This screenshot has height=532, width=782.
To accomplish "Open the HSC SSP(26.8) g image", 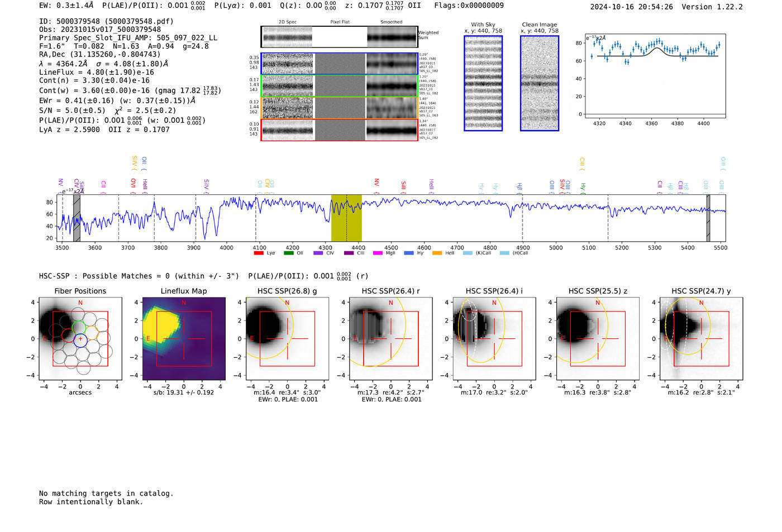I will [287, 339].
